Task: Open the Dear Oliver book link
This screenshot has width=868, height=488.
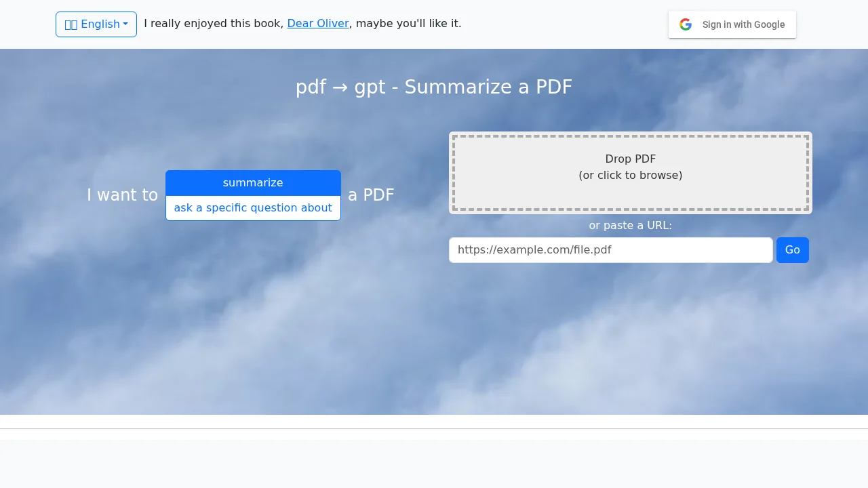Action: pos(318,23)
